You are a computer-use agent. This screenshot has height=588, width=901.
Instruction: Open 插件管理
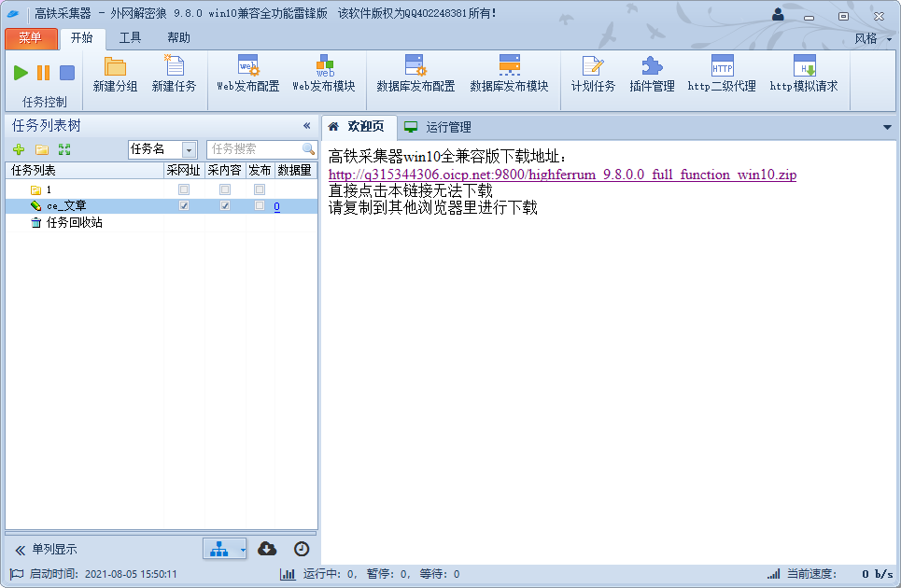point(652,74)
